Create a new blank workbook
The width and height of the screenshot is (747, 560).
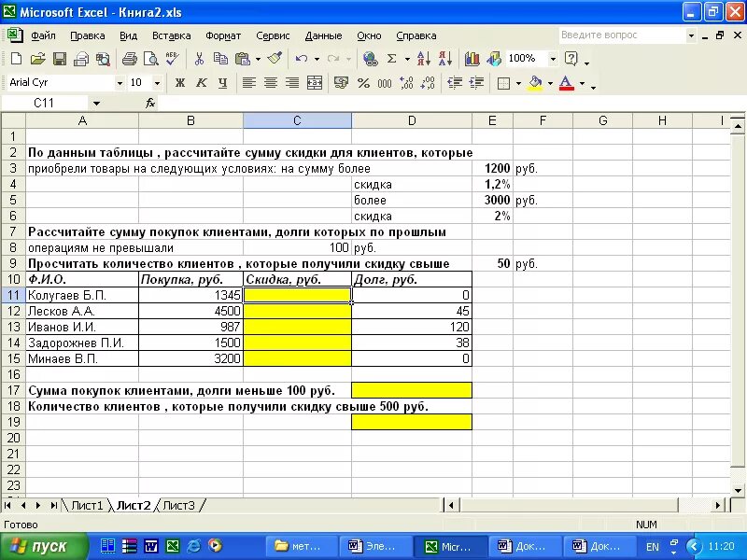[16, 59]
